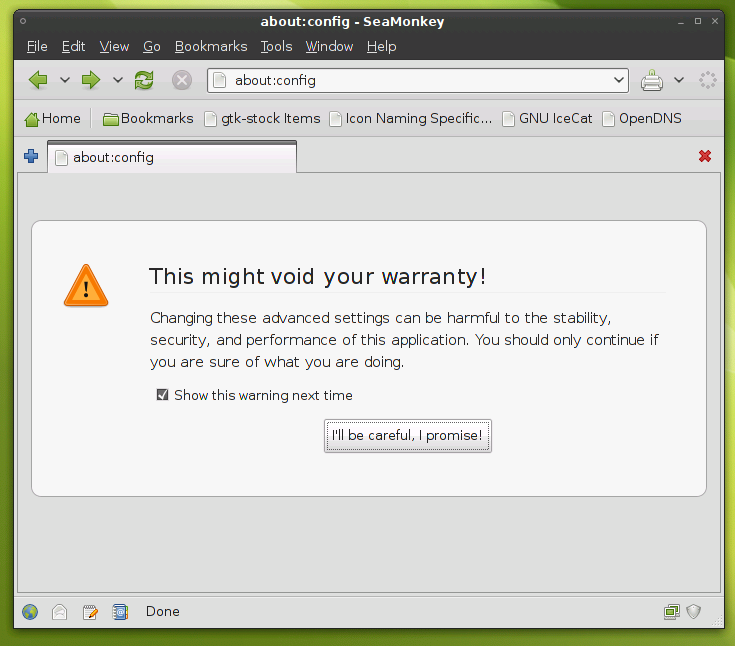Viewport: 735px width, 646px height.
Task: Click the security shield status icon
Action: point(694,611)
